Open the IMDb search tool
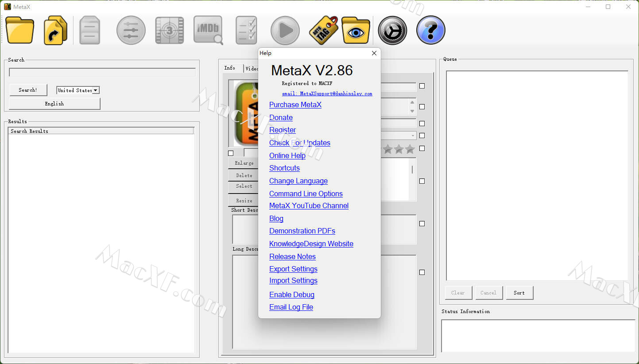Screen dimensions: 639x364 208,30
